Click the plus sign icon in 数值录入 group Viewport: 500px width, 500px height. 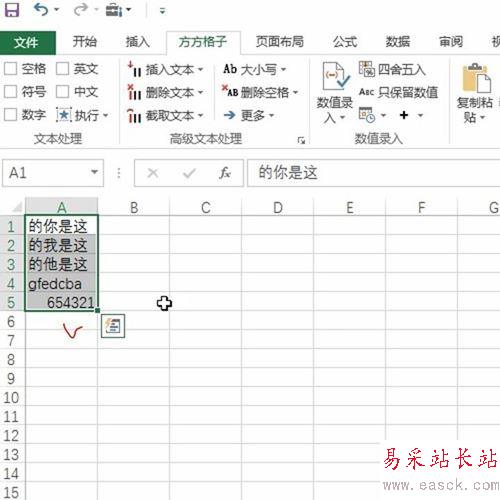pyautogui.click(x=404, y=115)
